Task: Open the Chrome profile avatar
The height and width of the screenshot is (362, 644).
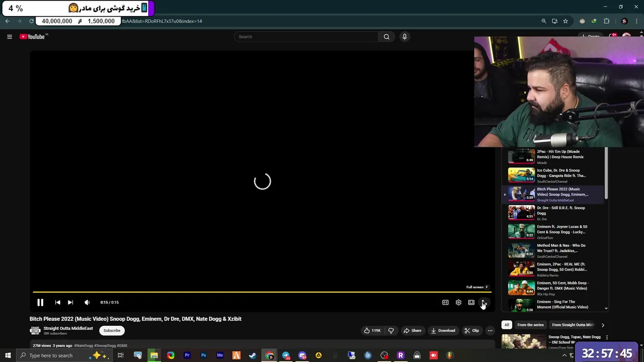Action: (624, 21)
